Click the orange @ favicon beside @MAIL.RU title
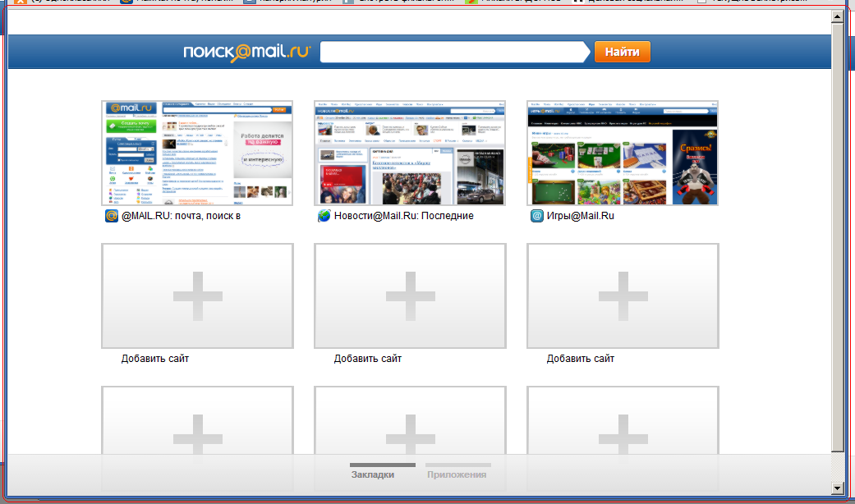The image size is (855, 504). click(112, 216)
